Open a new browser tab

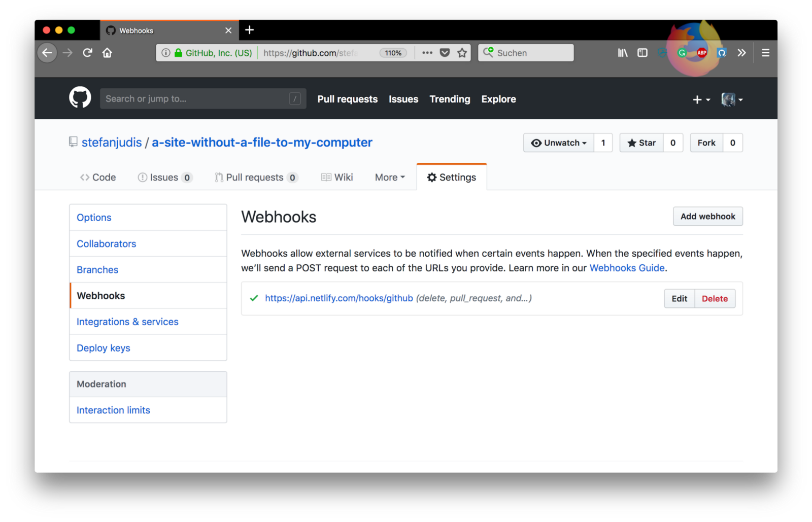[x=249, y=30]
